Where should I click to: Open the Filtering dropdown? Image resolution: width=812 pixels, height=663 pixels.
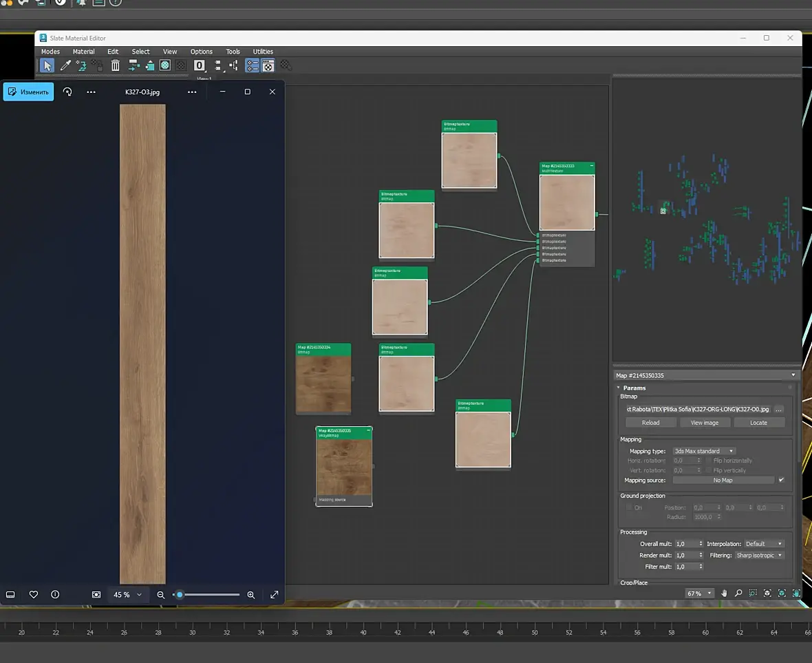pos(759,555)
